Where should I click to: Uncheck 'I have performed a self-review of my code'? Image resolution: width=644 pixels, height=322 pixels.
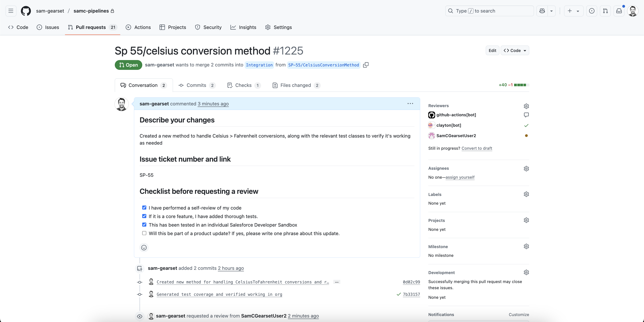(x=144, y=207)
